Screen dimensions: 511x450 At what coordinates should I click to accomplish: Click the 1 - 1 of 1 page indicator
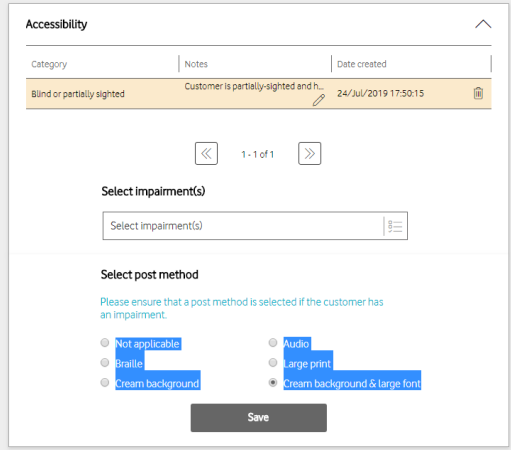click(x=258, y=154)
